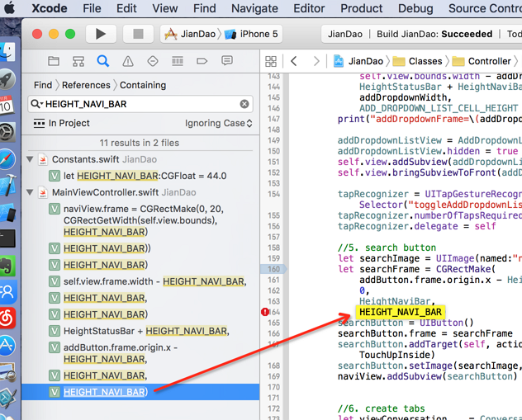This screenshot has height=420, width=522.
Task: Open the Project navigator folder icon
Action: pos(54,61)
